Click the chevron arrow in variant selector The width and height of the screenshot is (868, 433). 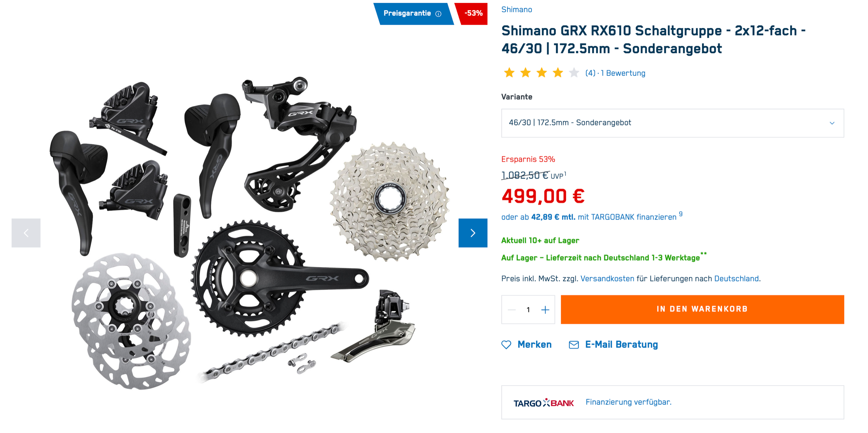pos(832,123)
